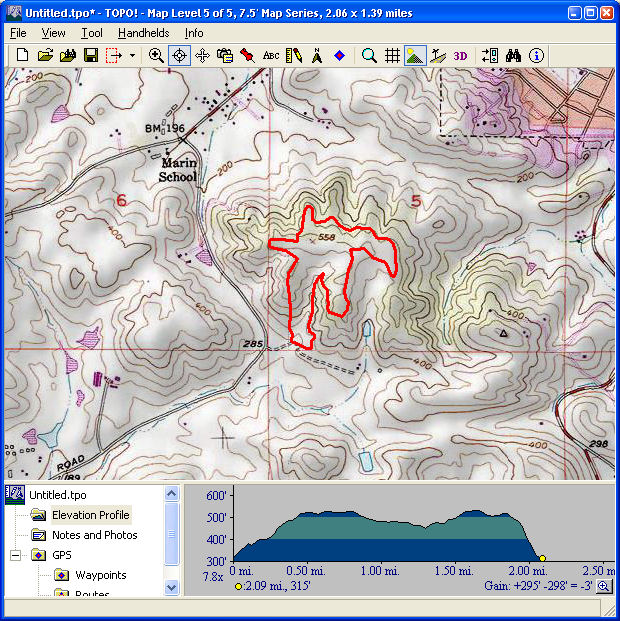620x621 pixels.
Task: Open the Tool menu
Action: click(92, 33)
